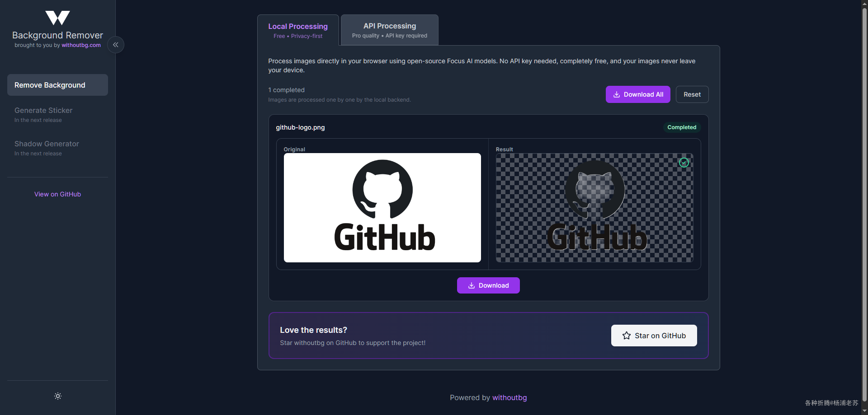Click Star on GitHub button

pyautogui.click(x=654, y=336)
